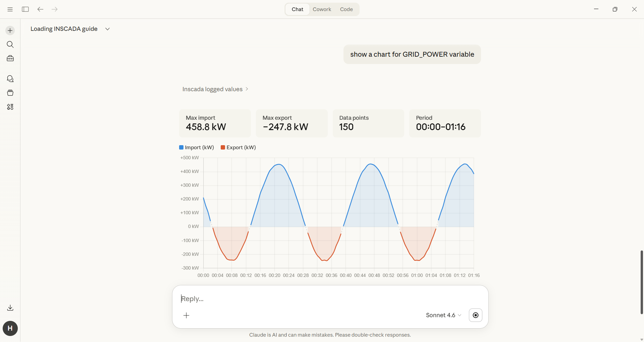Expand Inscada logged values details
Image resolution: width=644 pixels, height=342 pixels.
pyautogui.click(x=215, y=89)
